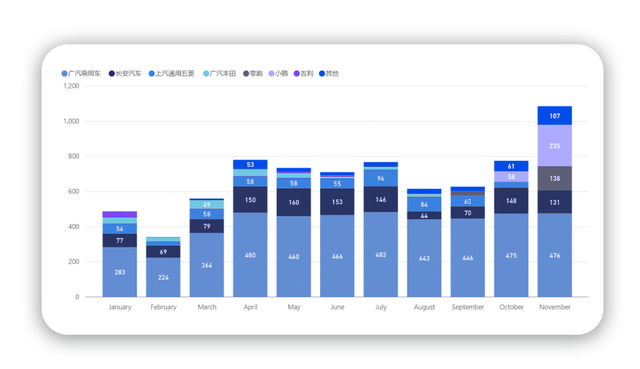Click the January bar segment labeled 283
The height and width of the screenshot is (369, 640).
120,272
